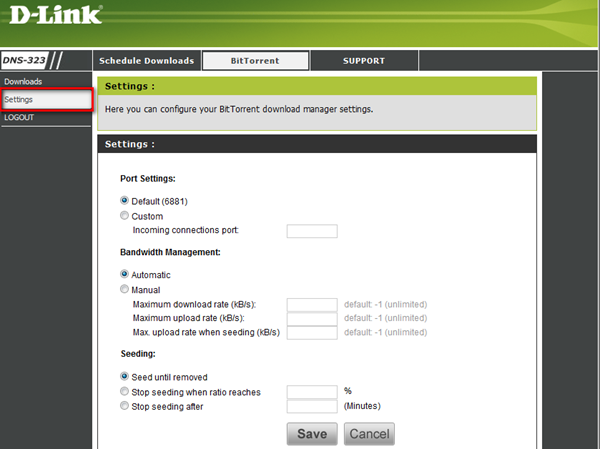Click the DNS-323 model badge
Screen dimensions: 600x449
24,60
